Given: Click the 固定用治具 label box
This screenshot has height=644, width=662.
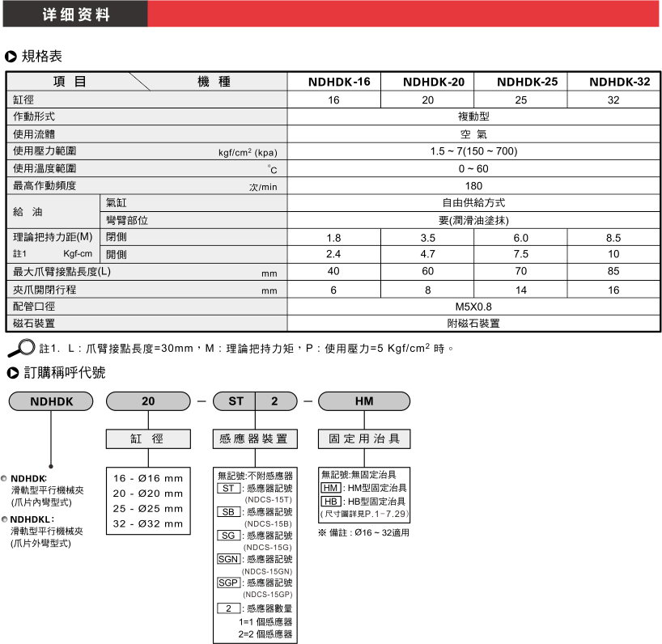Looking at the screenshot, I should pos(363,439).
